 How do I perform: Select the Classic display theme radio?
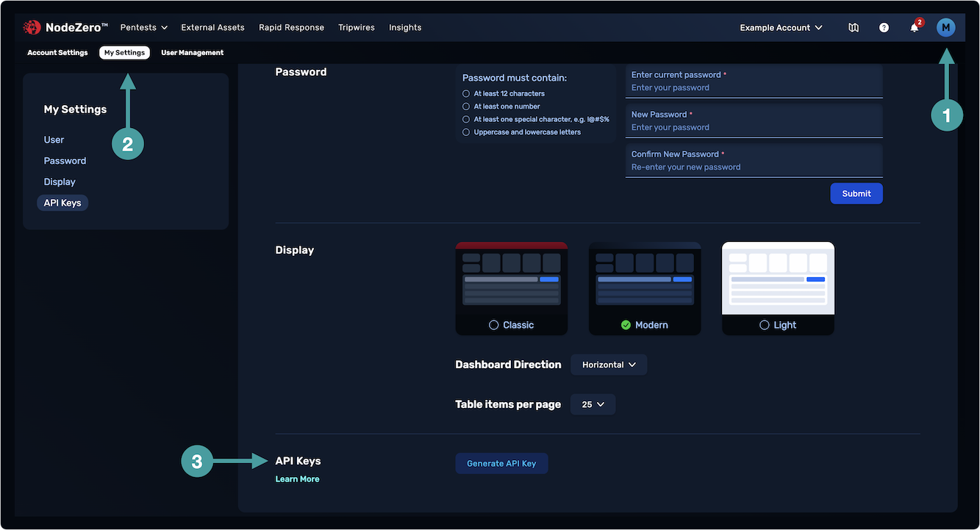(494, 325)
